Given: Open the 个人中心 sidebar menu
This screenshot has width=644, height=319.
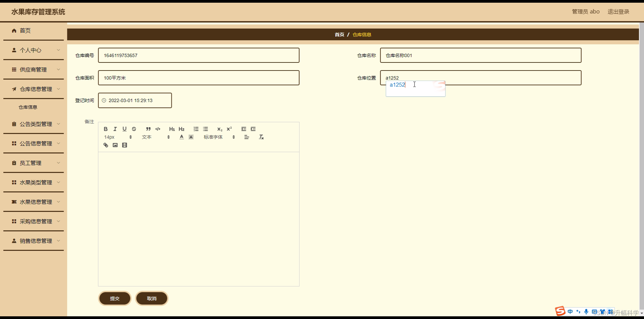Looking at the screenshot, I should (33, 50).
